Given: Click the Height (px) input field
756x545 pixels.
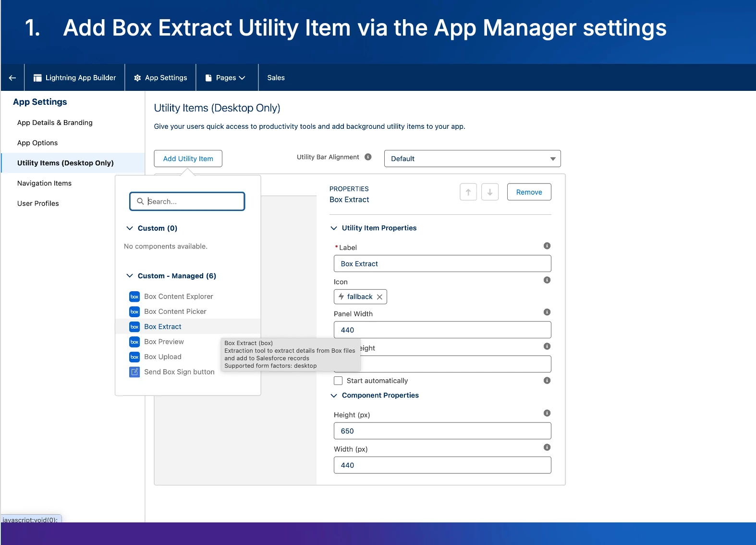Looking at the screenshot, I should pyautogui.click(x=442, y=431).
